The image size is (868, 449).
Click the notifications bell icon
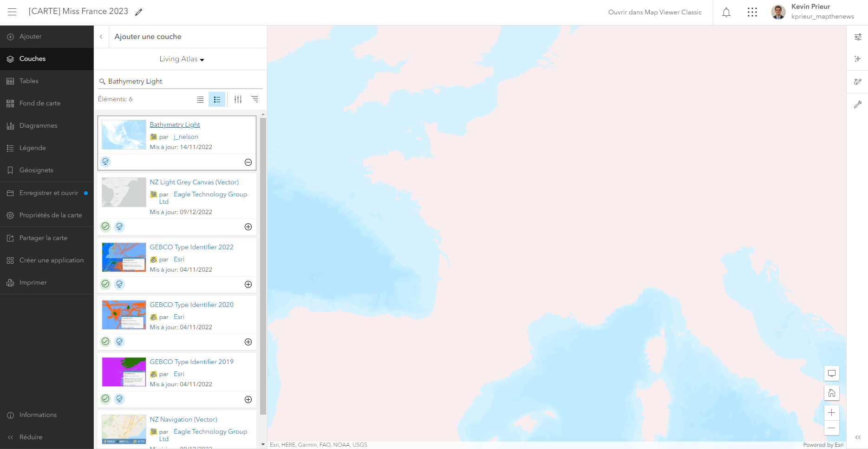pos(726,13)
